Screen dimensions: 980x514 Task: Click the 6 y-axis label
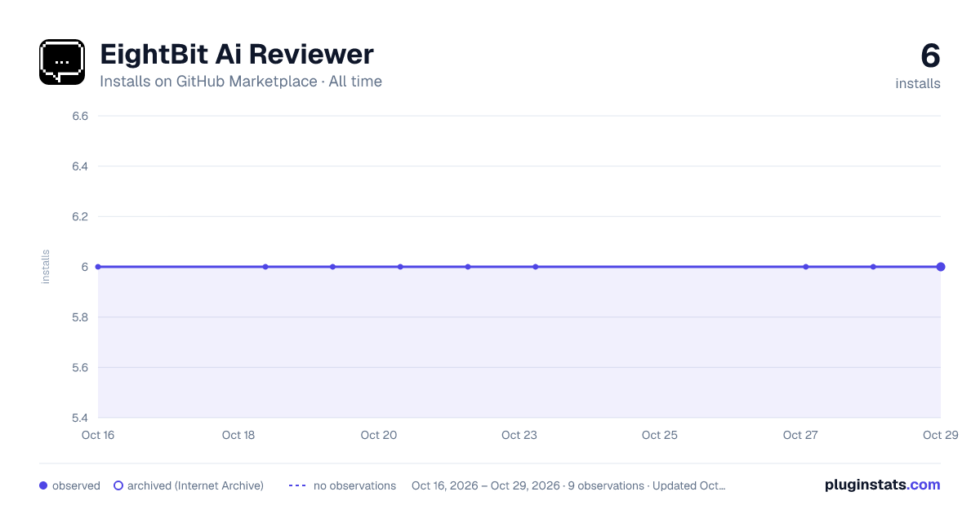click(x=85, y=267)
